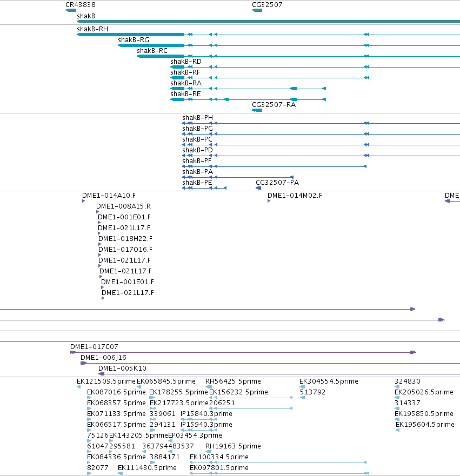Image resolution: width=460 pixels, height=476 pixels.
Task: Select the RH19163.5prime EST label
Action: [x=233, y=446]
